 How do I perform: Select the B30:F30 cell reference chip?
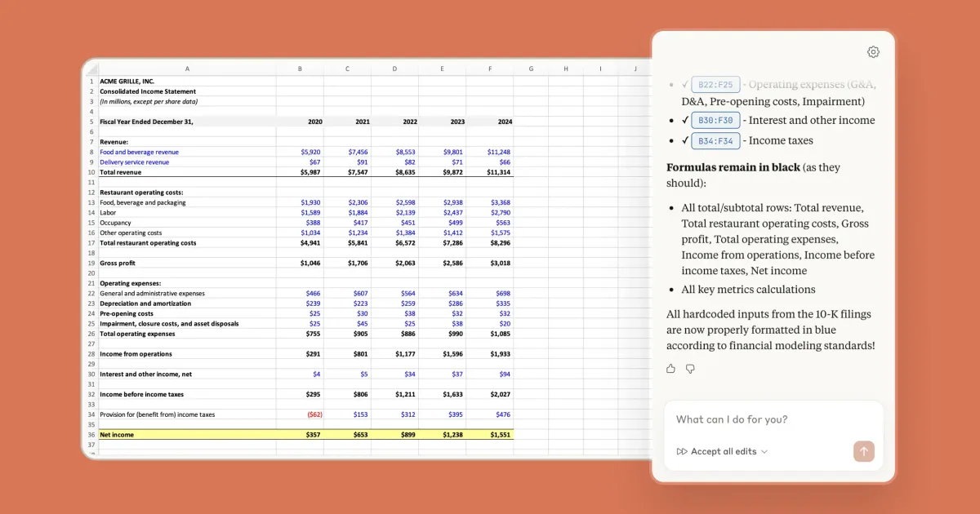click(x=716, y=120)
